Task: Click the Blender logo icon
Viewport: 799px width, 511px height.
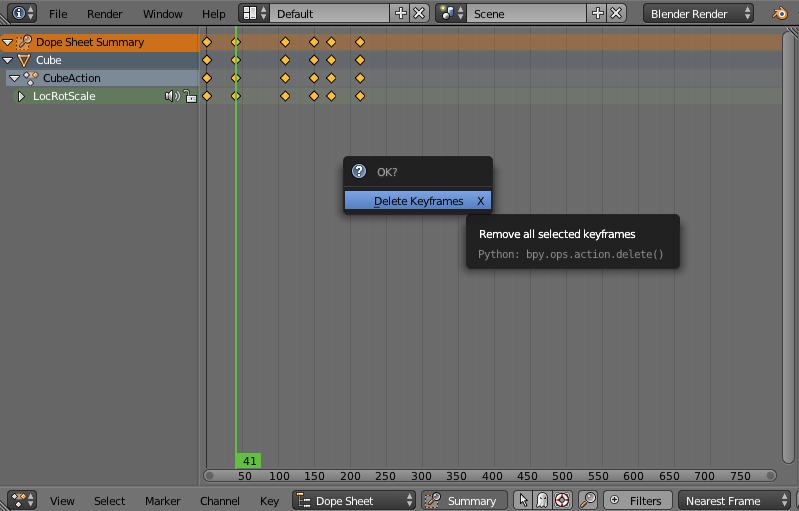Action: (x=780, y=13)
